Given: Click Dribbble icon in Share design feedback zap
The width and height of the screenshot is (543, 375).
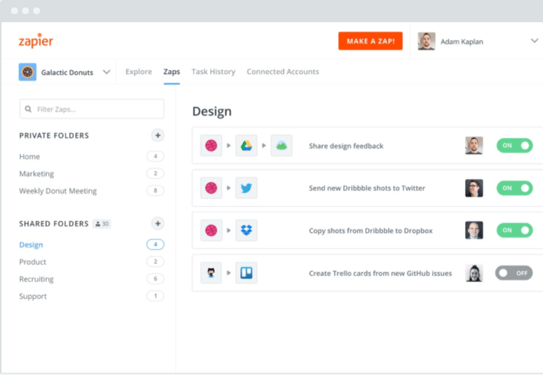Looking at the screenshot, I should pos(211,145).
